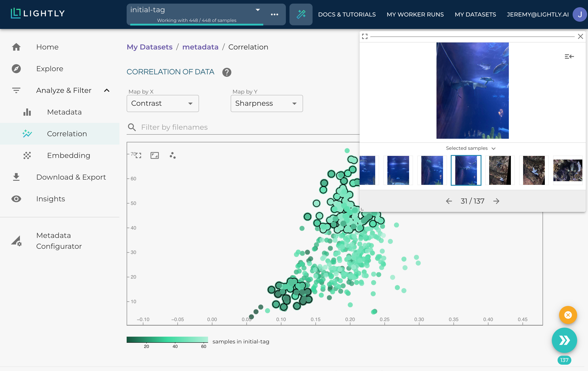Screen dimensions: 588x371
Task: Click the plot reset-zoom rectangle icon
Action: [154, 155]
